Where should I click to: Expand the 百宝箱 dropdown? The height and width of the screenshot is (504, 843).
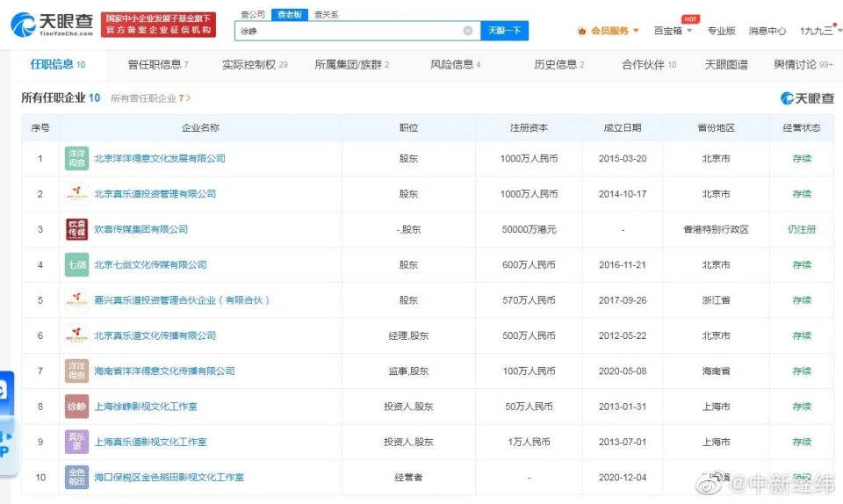coord(674,31)
